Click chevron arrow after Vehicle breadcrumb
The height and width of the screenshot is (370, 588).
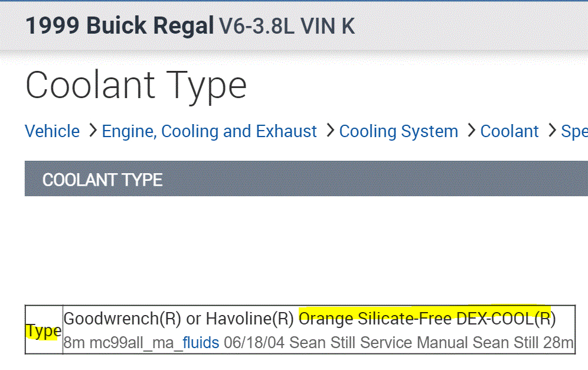[x=92, y=131]
